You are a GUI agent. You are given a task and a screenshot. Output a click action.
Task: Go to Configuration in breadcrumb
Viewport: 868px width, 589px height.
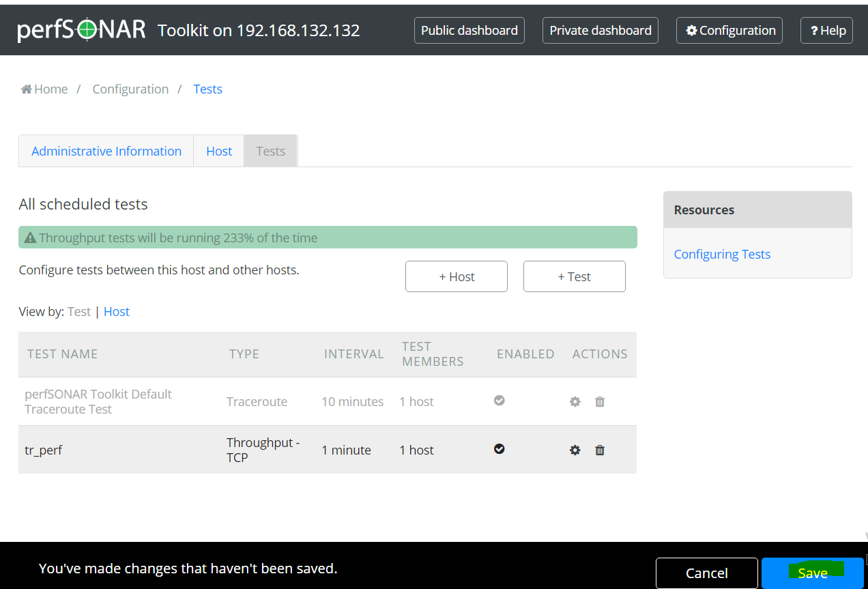tap(130, 89)
